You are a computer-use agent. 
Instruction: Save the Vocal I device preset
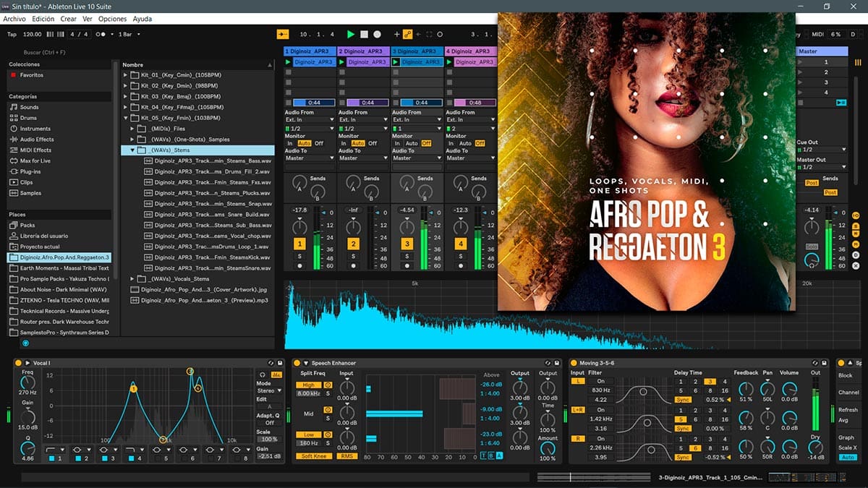281,363
